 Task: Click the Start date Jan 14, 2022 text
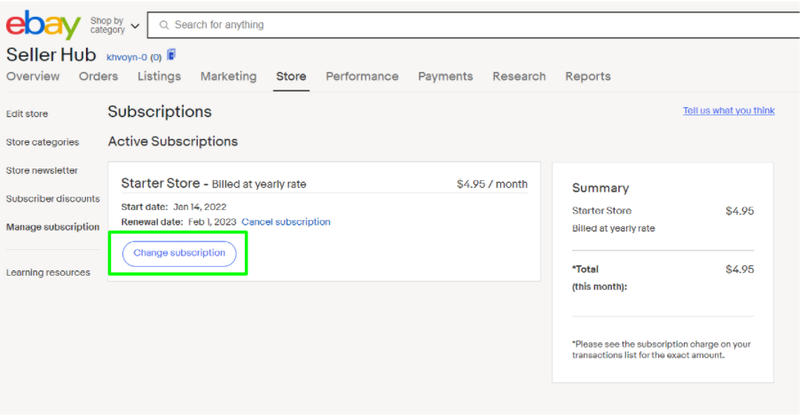173,207
